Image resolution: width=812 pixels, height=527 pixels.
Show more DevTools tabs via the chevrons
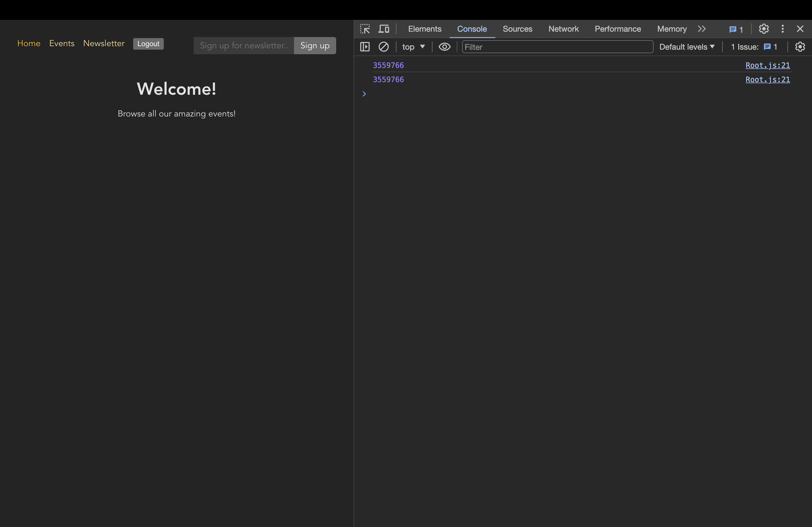(x=701, y=29)
